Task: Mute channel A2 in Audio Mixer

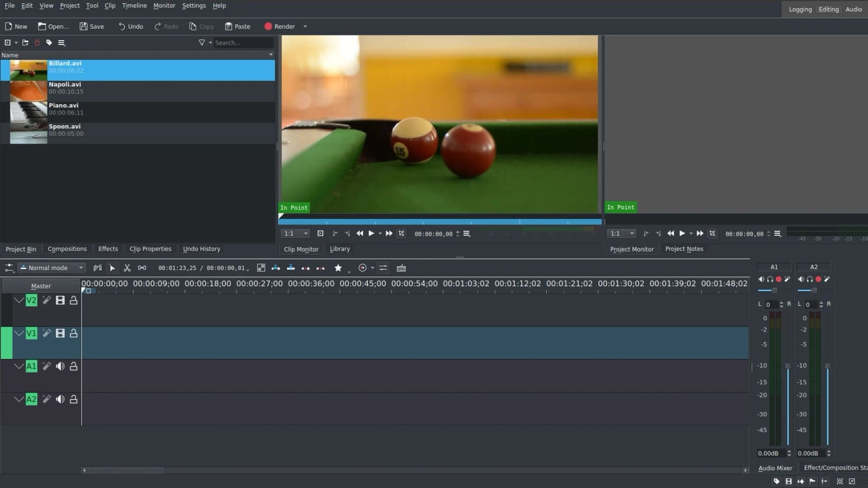Action: [x=801, y=279]
